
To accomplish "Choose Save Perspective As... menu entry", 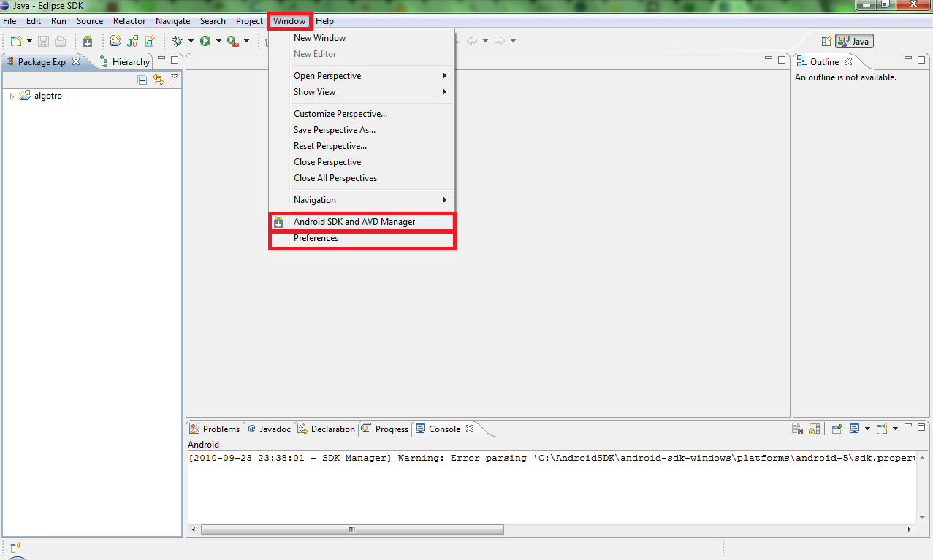I will [x=362, y=130].
